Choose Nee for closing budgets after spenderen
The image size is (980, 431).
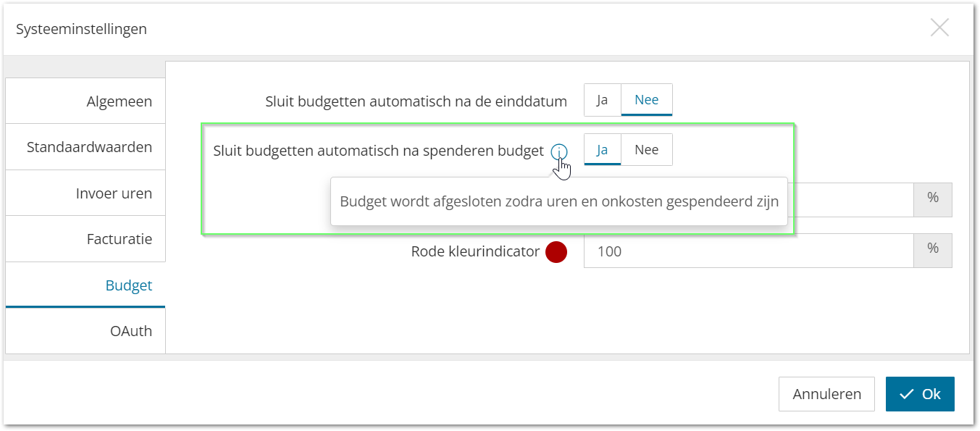point(647,150)
